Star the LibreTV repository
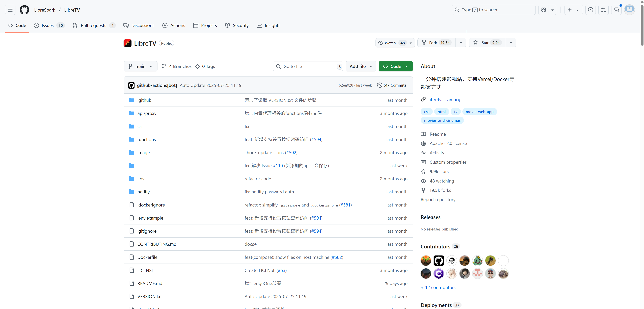Screen dimensions: 644x309 (x=487, y=43)
